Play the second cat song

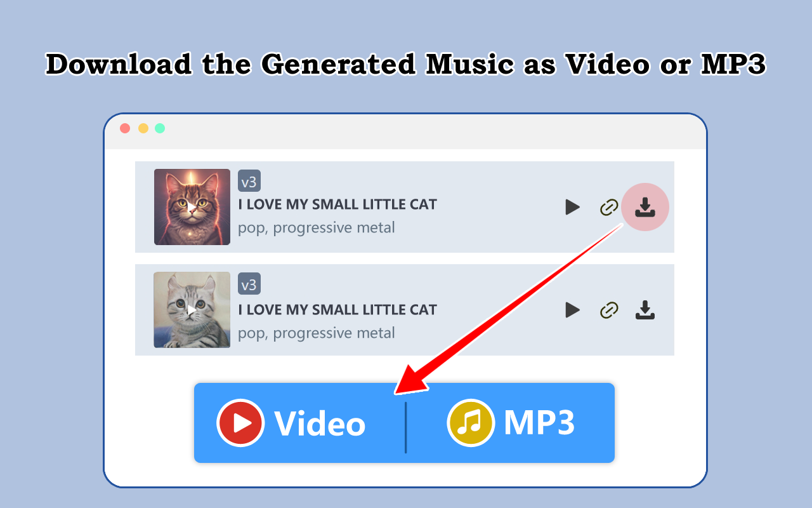coord(573,310)
